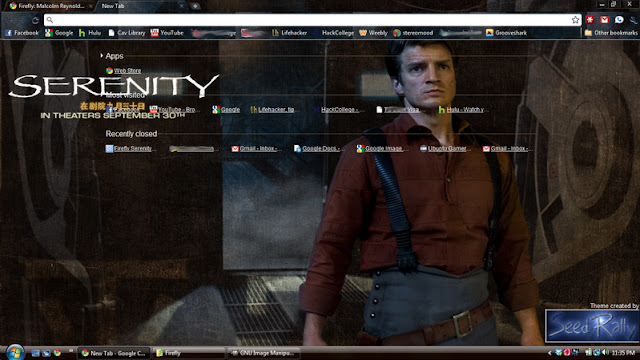The width and height of the screenshot is (640, 360).
Task: Reload the page with the refresh icon
Action: (36, 20)
